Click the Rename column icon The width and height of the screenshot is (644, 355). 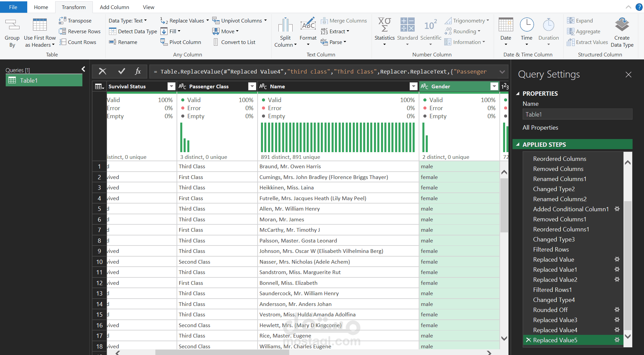point(113,42)
